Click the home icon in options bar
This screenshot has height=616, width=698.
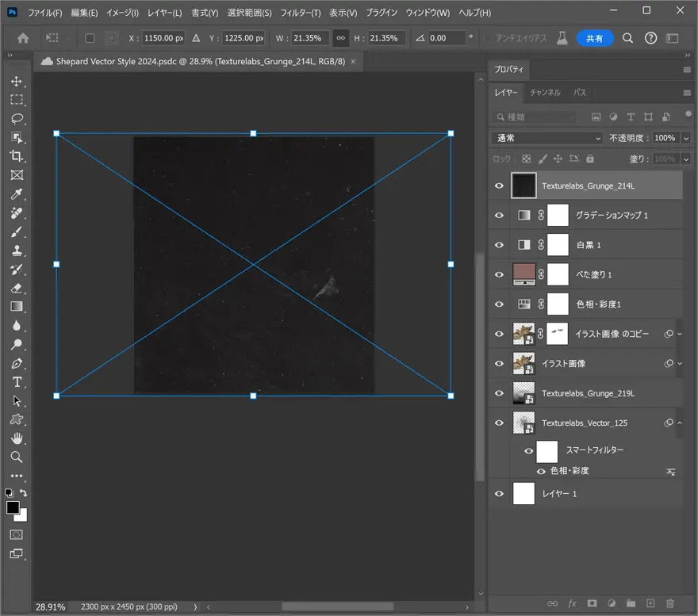[x=23, y=38]
